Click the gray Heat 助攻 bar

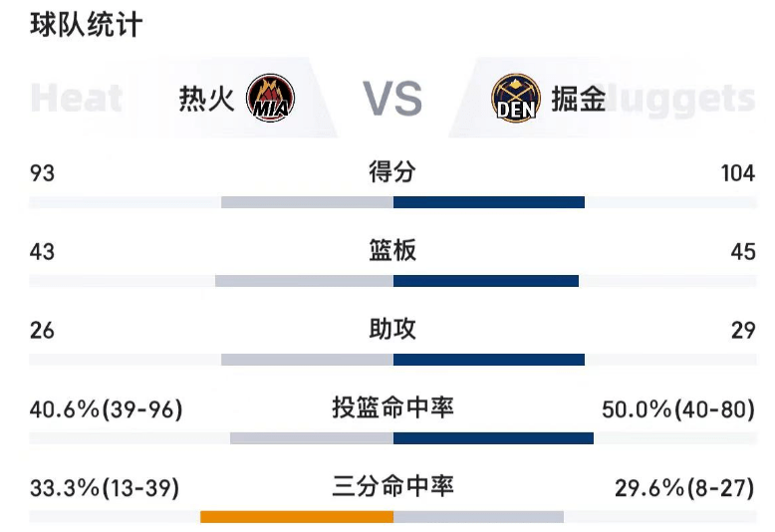tap(308, 360)
